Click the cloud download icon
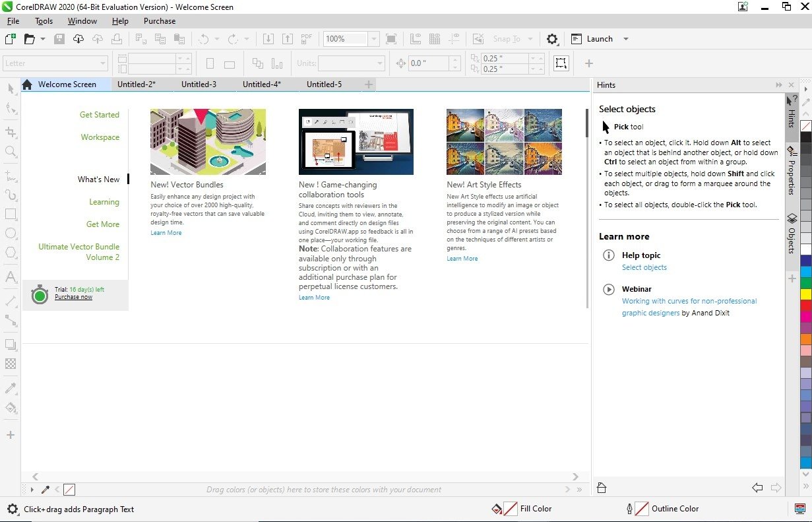This screenshot has width=812, height=522. point(78,39)
